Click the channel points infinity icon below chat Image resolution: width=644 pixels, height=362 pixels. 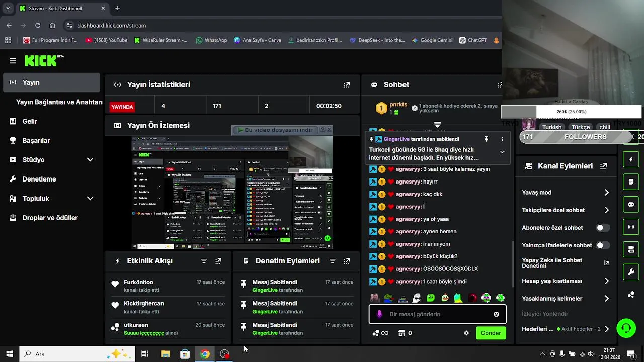[380, 333]
